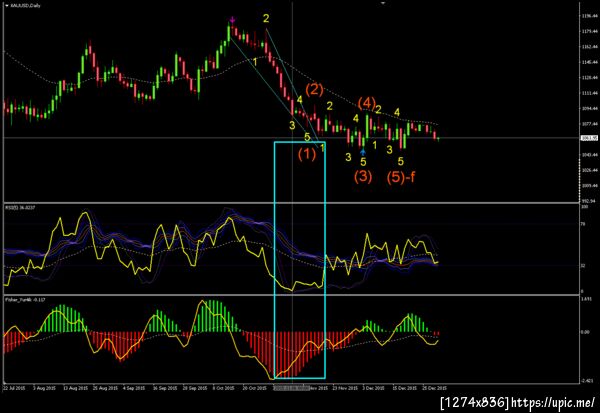Click the highlighted crosshair date on time axis
This screenshot has height=413, width=600.
[292, 388]
